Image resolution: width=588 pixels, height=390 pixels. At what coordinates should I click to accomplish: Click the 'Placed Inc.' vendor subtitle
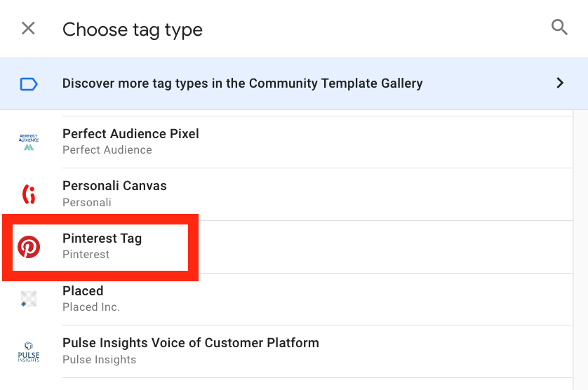(91, 307)
